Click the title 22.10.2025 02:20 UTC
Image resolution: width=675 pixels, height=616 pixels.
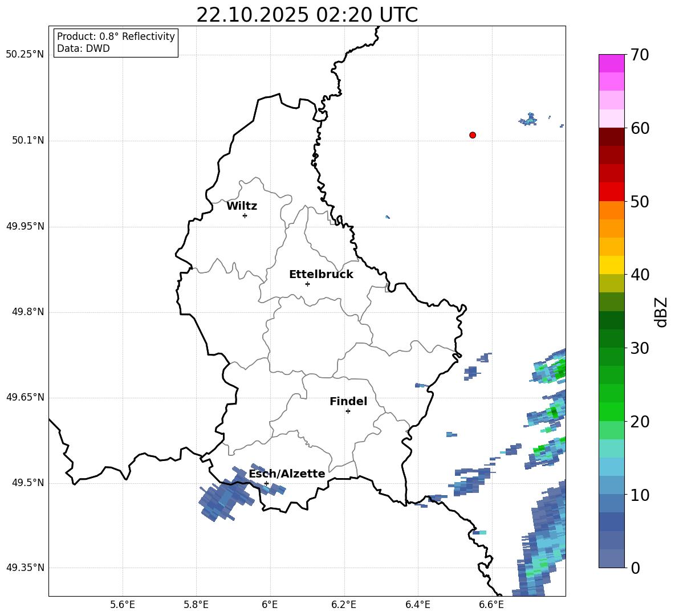tap(307, 15)
